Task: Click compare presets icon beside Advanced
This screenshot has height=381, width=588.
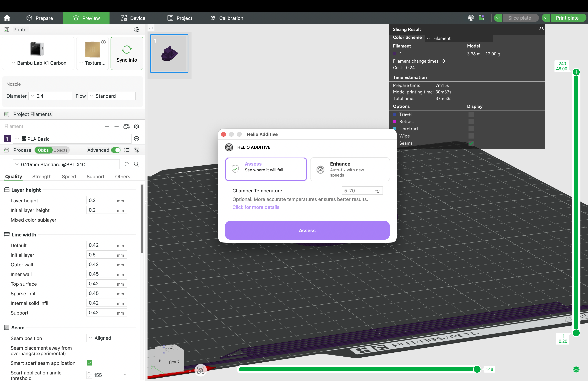Action: click(x=137, y=150)
